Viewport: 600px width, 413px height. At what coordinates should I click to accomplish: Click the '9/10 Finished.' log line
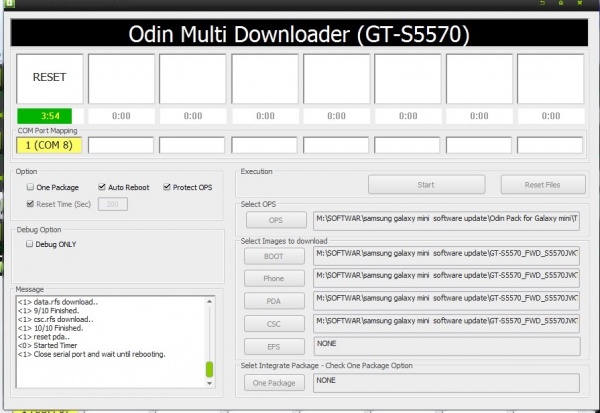[48, 310]
